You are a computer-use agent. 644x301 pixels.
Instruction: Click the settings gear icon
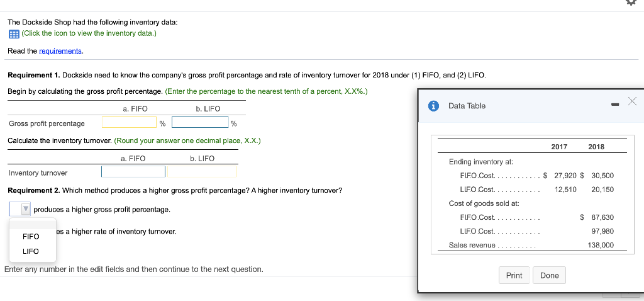point(633,2)
